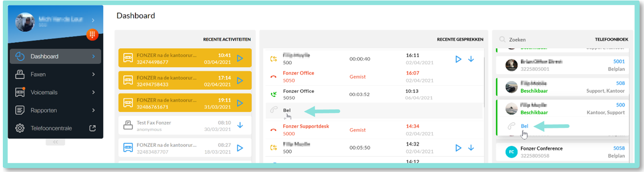Click extension 5058 in Telefoonboek
644x172 pixels.
coord(619,148)
